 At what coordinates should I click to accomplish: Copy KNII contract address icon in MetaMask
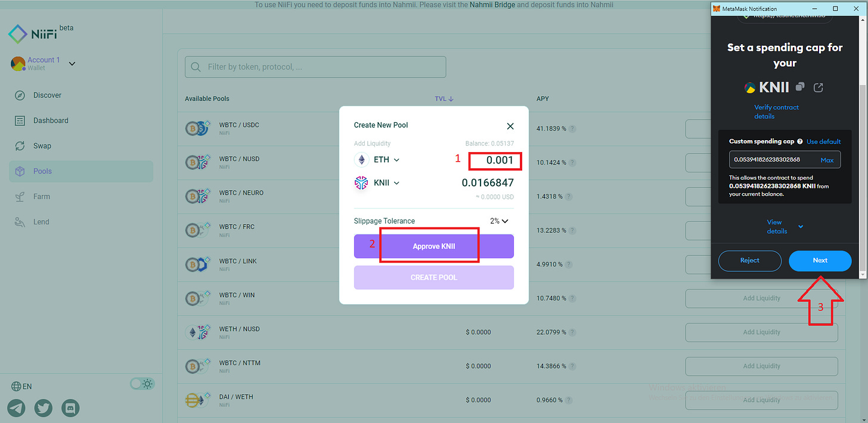click(800, 87)
